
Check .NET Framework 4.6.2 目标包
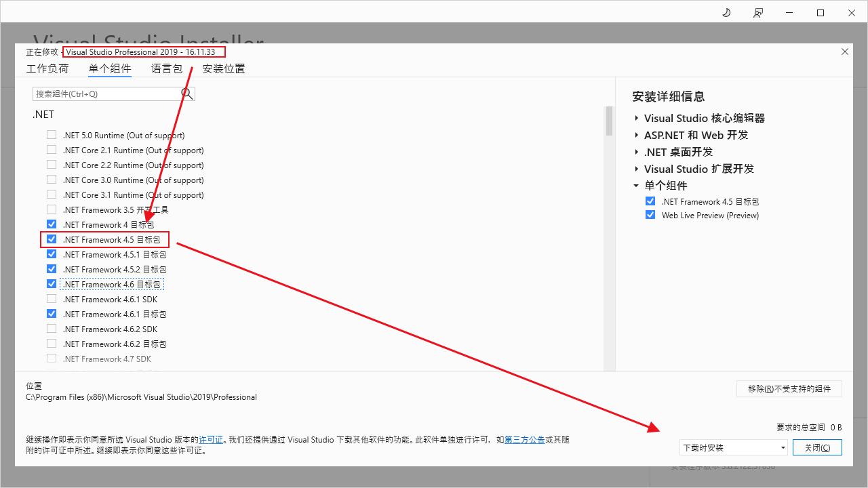pos(52,344)
